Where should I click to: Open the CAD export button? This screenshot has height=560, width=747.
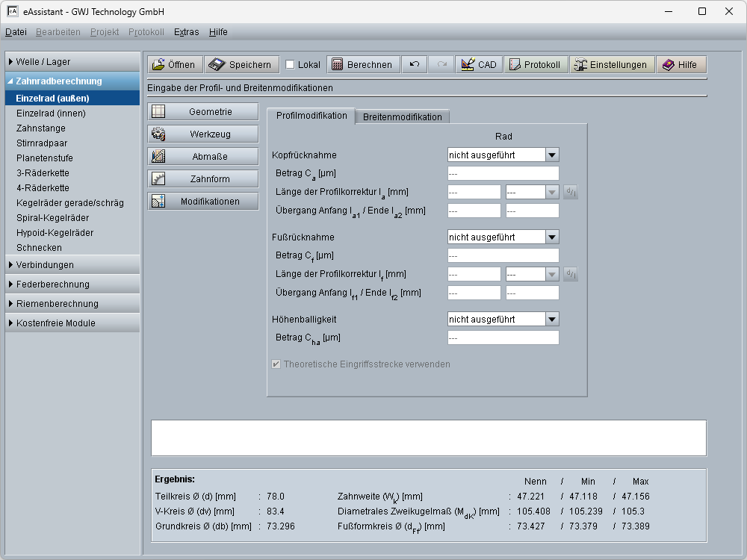pyautogui.click(x=479, y=65)
